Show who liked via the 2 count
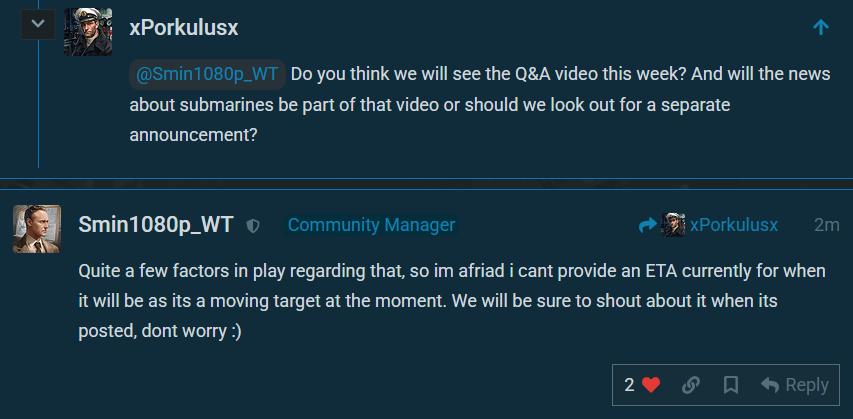Viewport: 853px width, 419px height. pos(629,385)
